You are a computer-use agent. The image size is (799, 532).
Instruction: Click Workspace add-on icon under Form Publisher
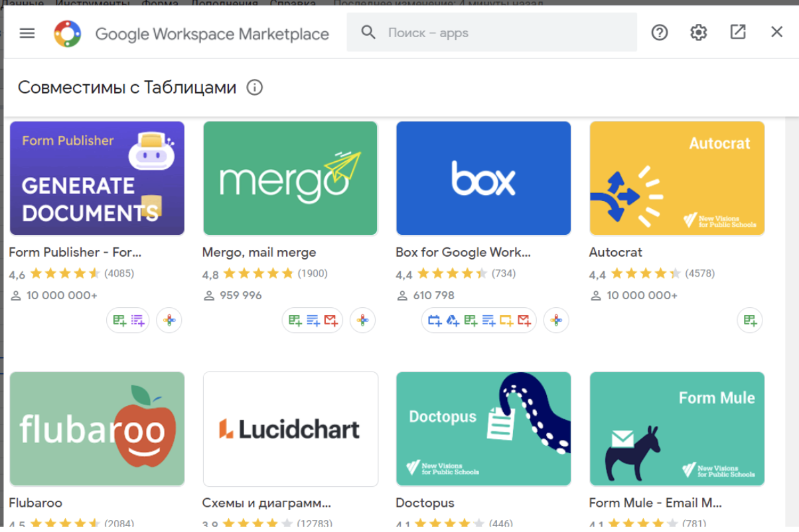(x=169, y=320)
